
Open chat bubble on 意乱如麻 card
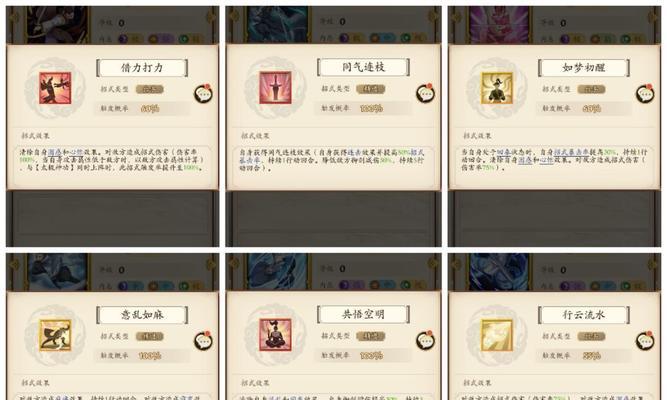[204, 341]
